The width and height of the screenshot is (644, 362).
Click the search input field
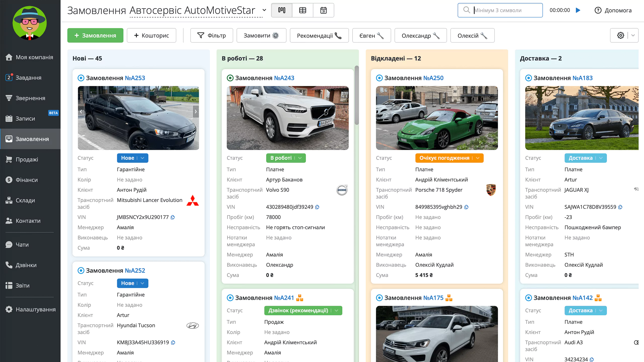[x=500, y=10]
